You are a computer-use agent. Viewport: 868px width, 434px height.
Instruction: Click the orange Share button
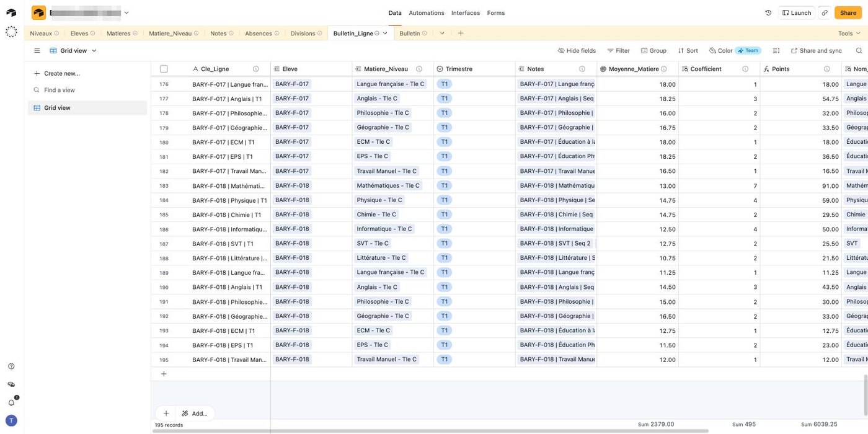[848, 12]
